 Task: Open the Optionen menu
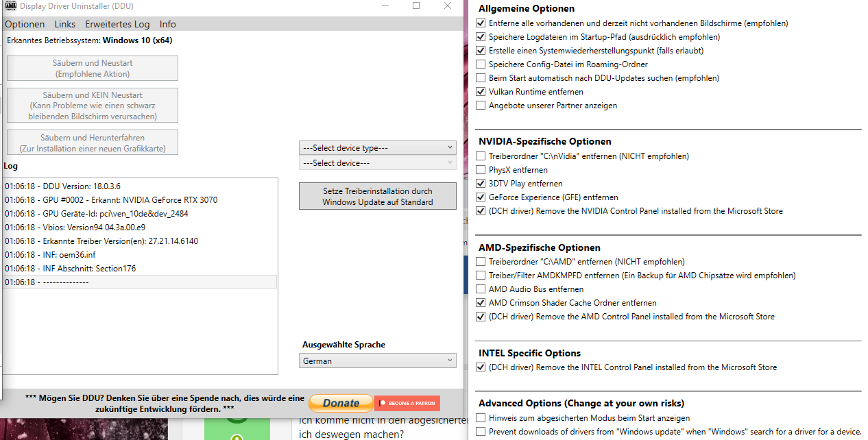(x=25, y=24)
